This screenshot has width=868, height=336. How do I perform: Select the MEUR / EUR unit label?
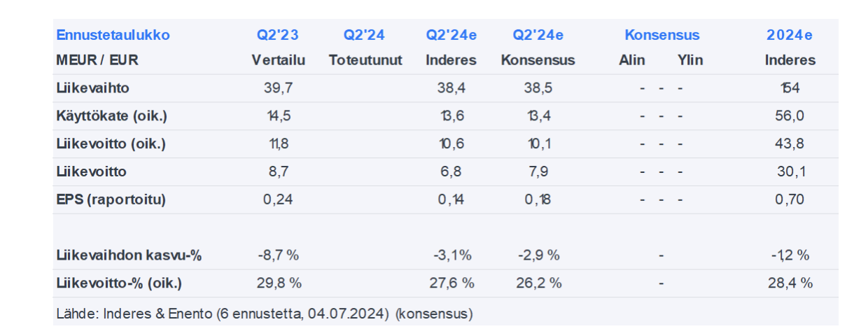pyautogui.click(x=97, y=60)
